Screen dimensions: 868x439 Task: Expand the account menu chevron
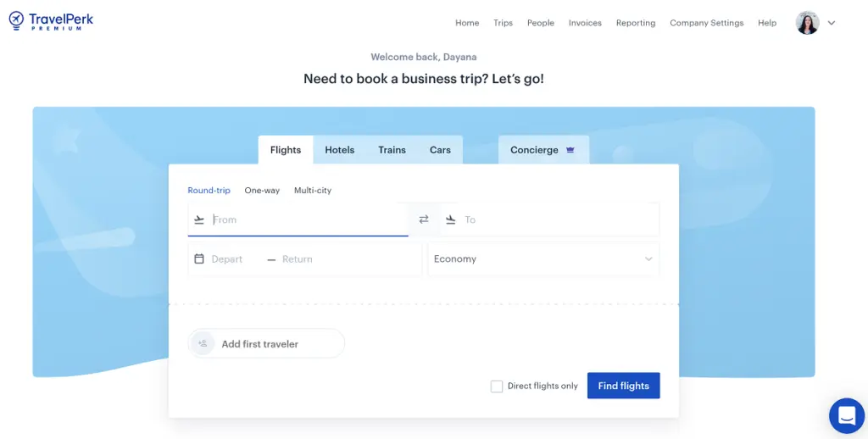coord(832,23)
